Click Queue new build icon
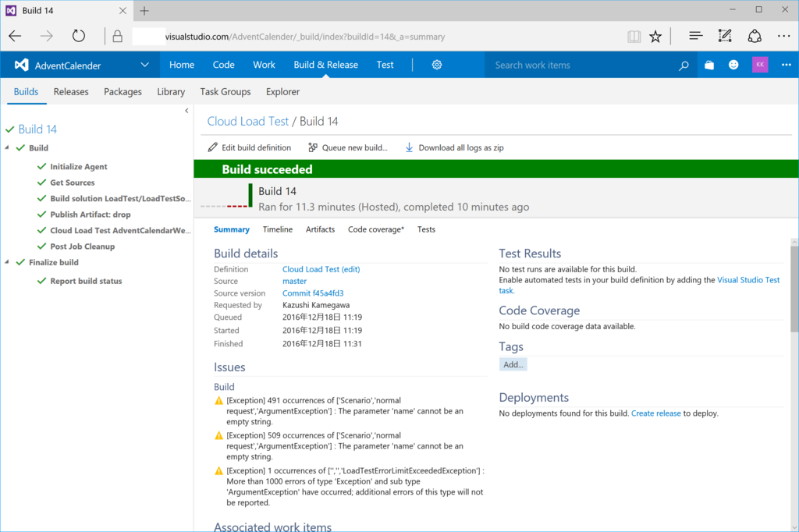Viewport: 799px width, 532px height. click(313, 147)
